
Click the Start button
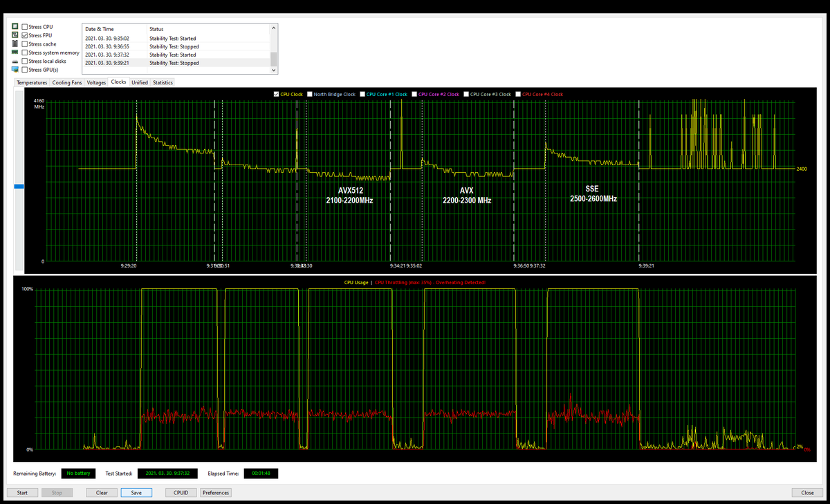tap(22, 493)
